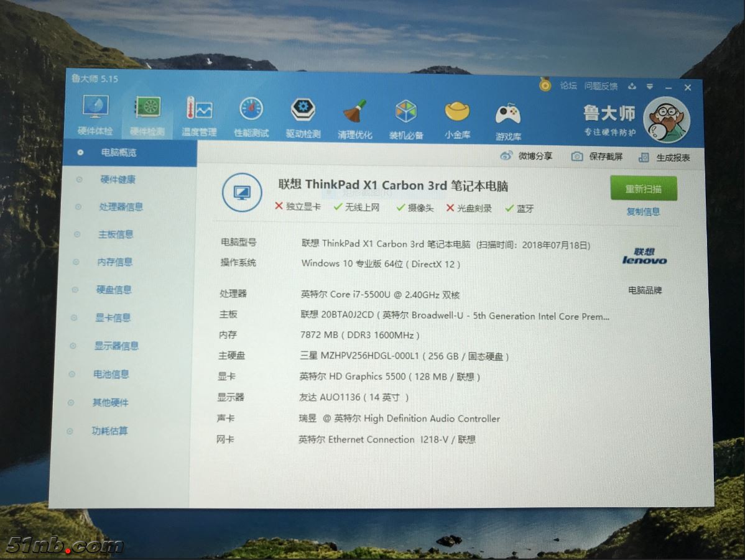Click the green 重新扫描 rescan button
The width and height of the screenshot is (745, 560).
coord(643,188)
